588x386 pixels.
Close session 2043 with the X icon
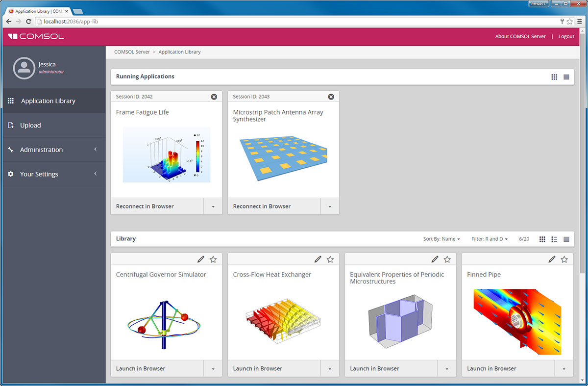pyautogui.click(x=331, y=97)
